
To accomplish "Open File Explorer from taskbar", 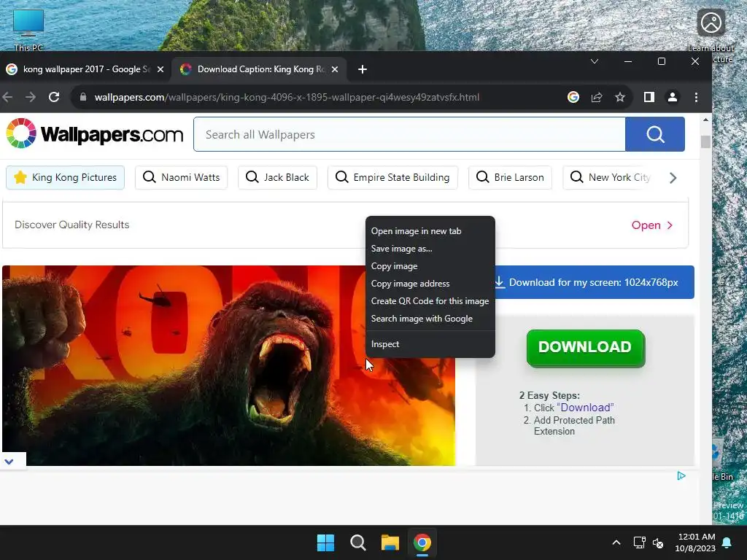I will click(390, 542).
